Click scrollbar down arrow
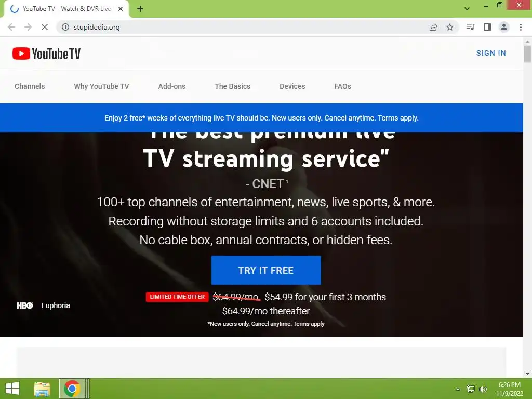The width and height of the screenshot is (532, 399). tap(527, 374)
